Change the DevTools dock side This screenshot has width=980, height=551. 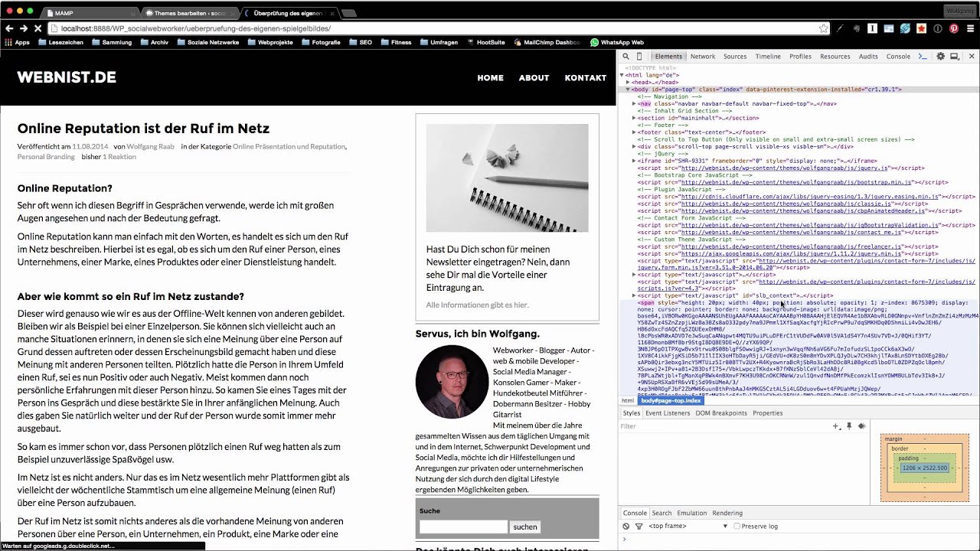pos(955,57)
